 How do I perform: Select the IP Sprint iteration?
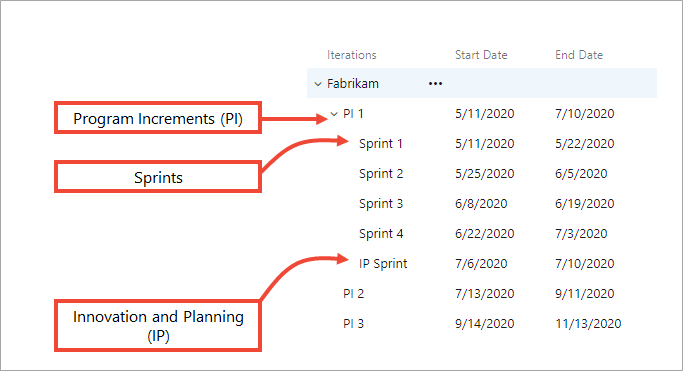coord(383,264)
